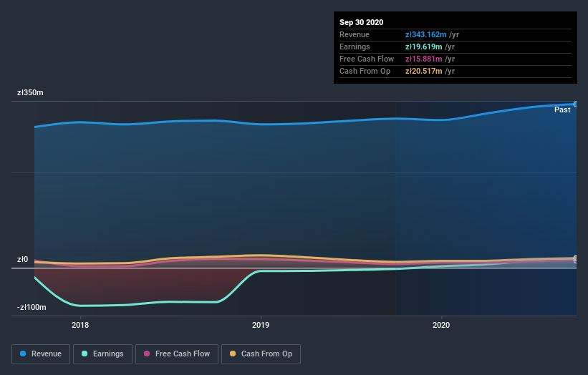Click the Cash From Op end point marker
Screen dimensions: 588x375
pos(576,258)
